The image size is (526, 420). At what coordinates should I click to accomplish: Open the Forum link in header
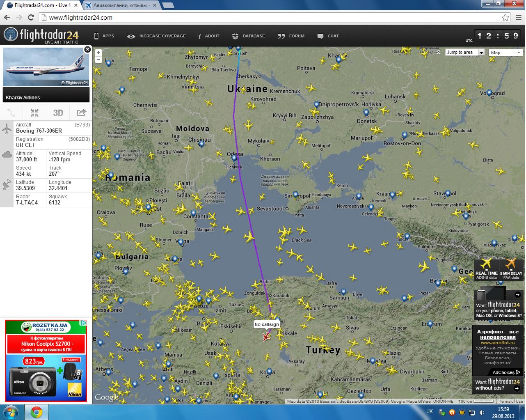[x=291, y=36]
